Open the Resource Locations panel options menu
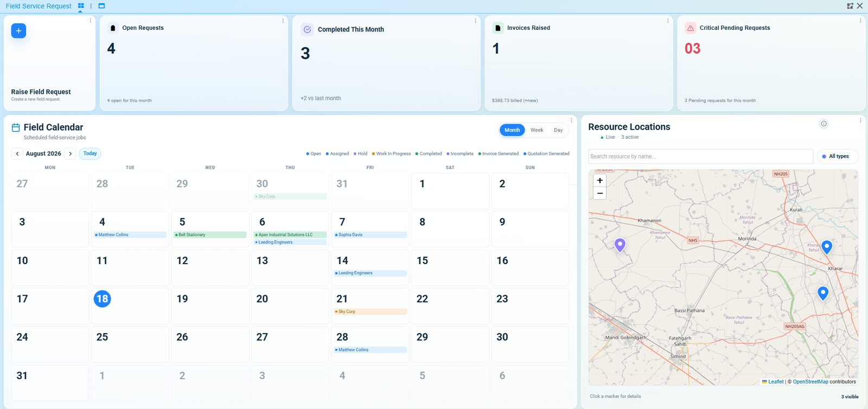Image resolution: width=868 pixels, height=409 pixels. pos(860,120)
